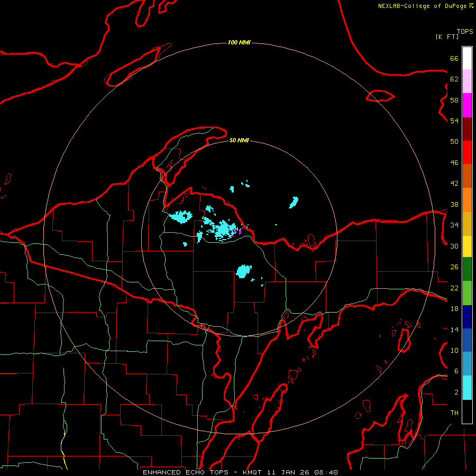Select the bright yellow legend swatch
This screenshot has height=476, width=476.
point(467,246)
